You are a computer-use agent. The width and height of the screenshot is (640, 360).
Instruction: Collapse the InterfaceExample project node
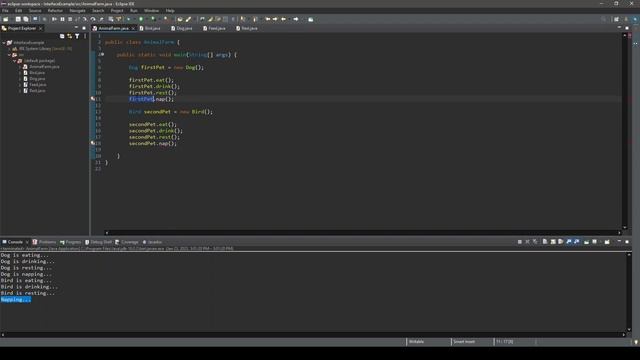[4, 42]
